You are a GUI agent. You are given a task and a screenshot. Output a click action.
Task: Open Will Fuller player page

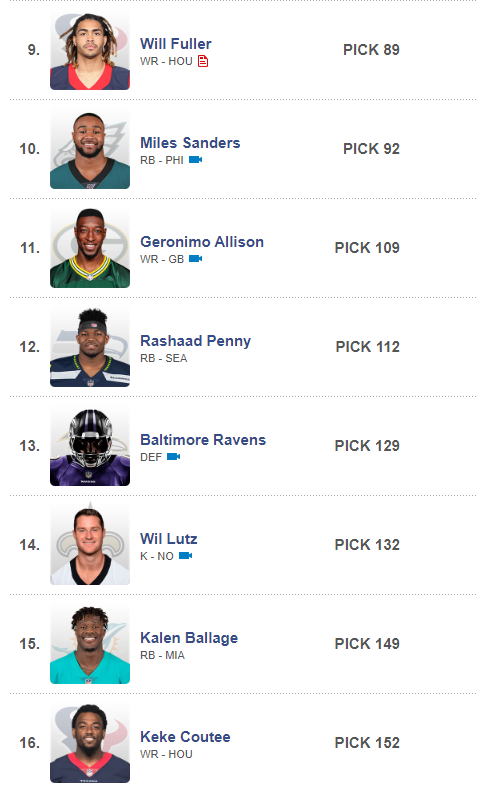tap(176, 44)
